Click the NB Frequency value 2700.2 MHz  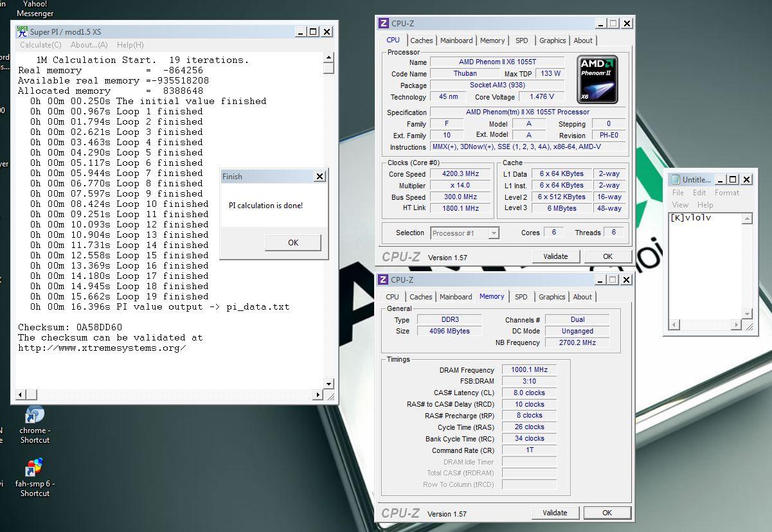(577, 342)
